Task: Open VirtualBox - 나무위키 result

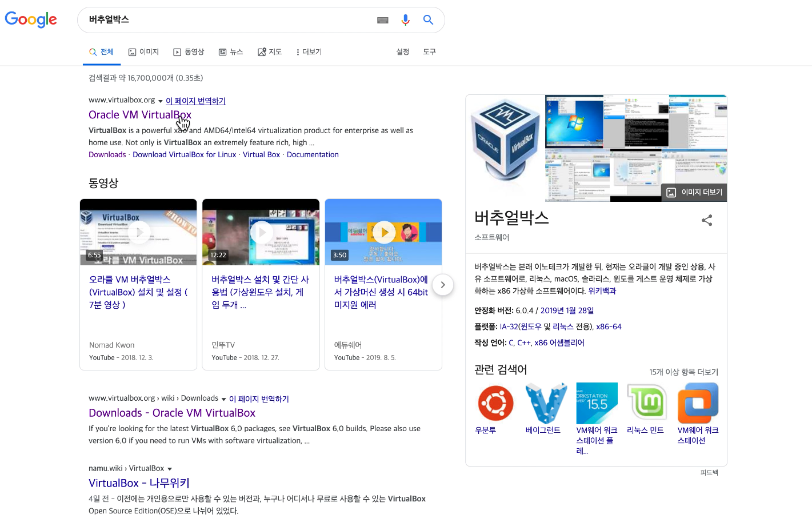Action: pyautogui.click(x=139, y=483)
